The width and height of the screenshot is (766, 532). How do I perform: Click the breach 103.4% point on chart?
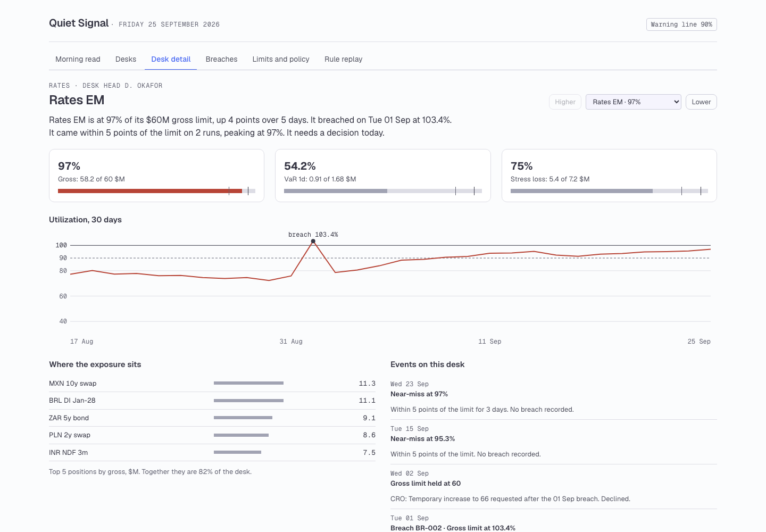[x=313, y=241]
